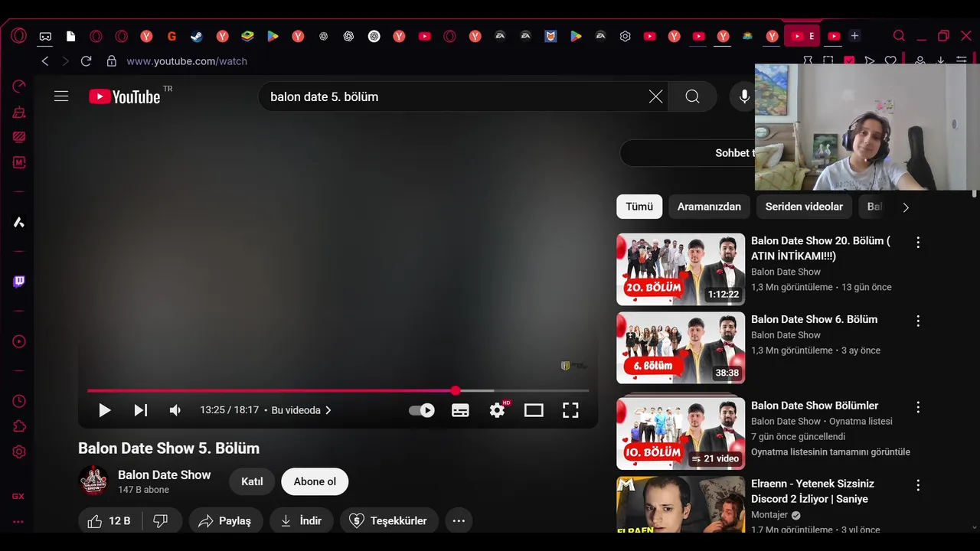Enter fullscreen mode
The height and width of the screenshot is (551, 980).
pos(570,410)
